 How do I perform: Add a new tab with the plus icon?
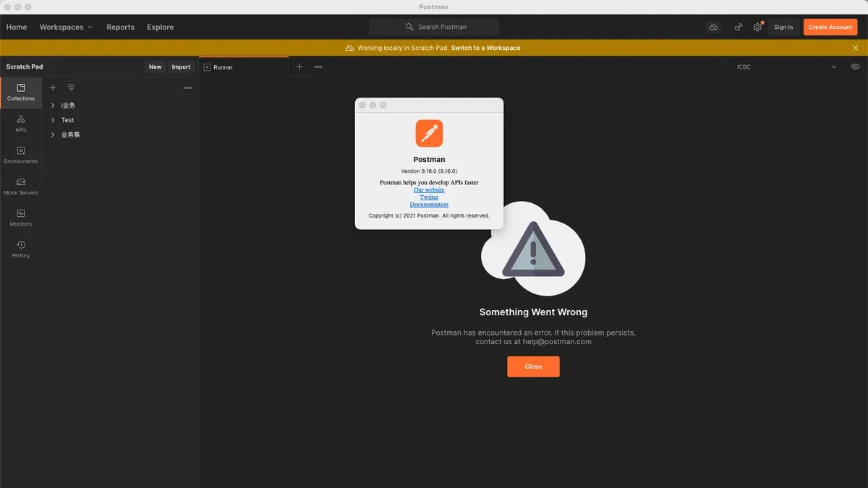coord(299,67)
